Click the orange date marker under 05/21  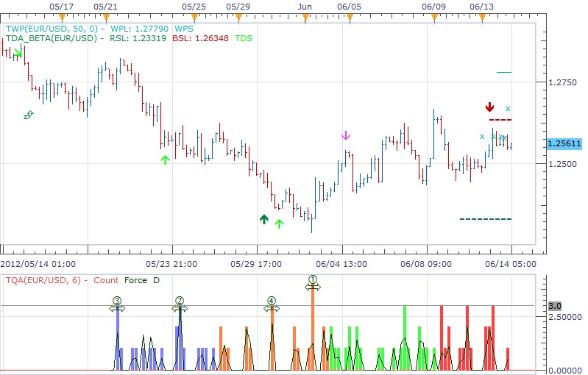(x=107, y=18)
